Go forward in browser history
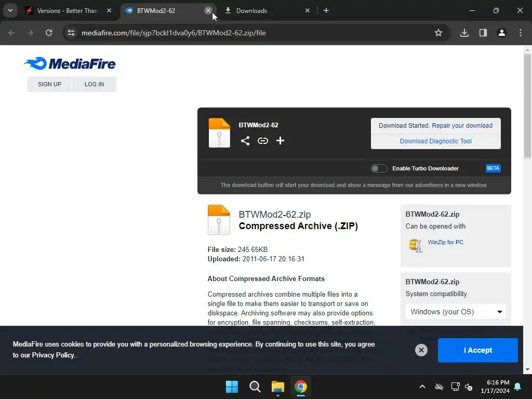This screenshot has width=532, height=399. (x=30, y=33)
